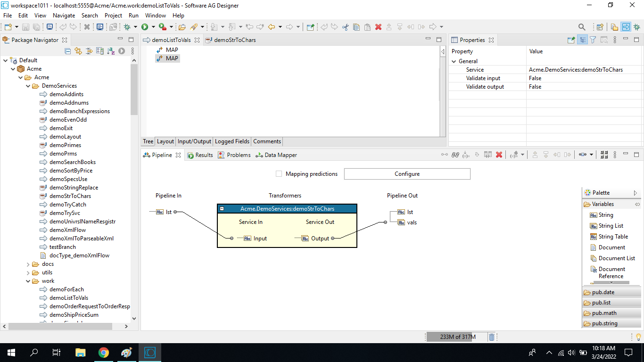This screenshot has width=644, height=362.
Task: Open the pub.date palette drawer
Action: 611,292
